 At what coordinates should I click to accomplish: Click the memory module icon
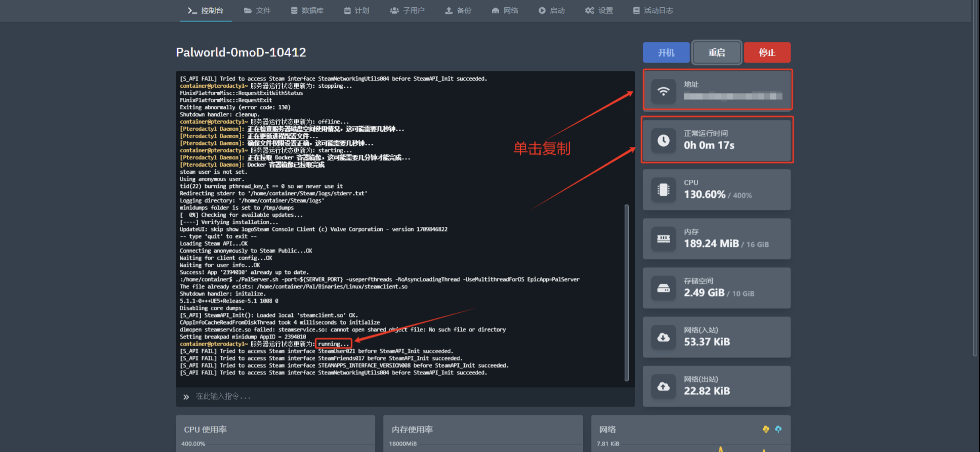pyautogui.click(x=664, y=239)
